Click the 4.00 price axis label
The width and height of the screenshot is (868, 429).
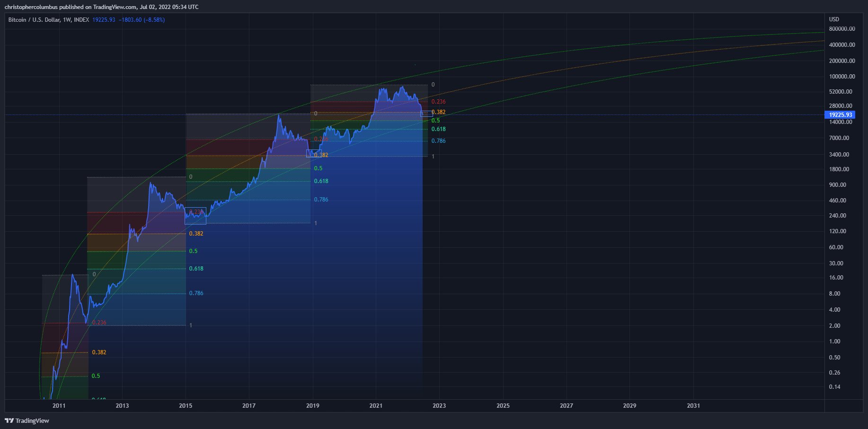click(835, 310)
